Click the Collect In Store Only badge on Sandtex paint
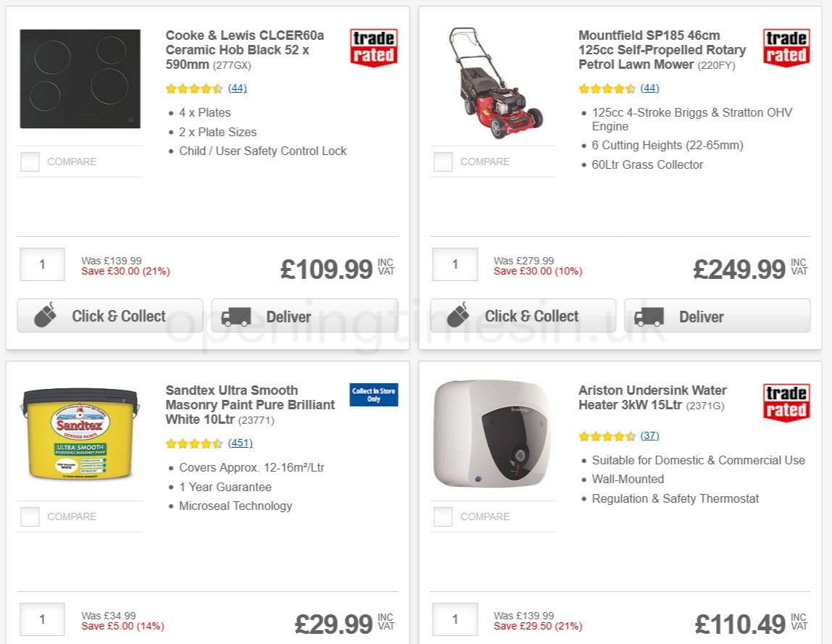Screen dimensions: 832x644 [x=373, y=394]
